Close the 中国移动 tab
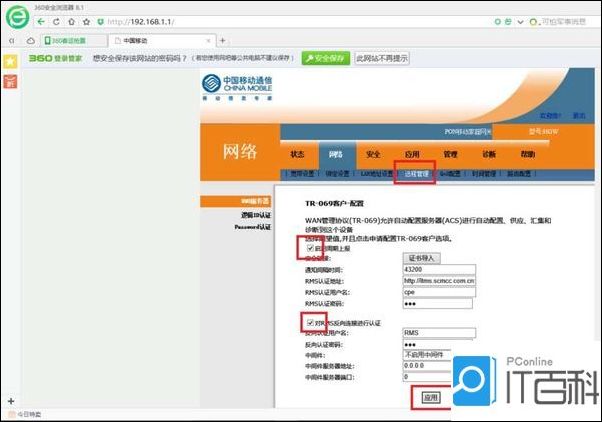Viewport: 602px width, 422px height. (x=208, y=41)
